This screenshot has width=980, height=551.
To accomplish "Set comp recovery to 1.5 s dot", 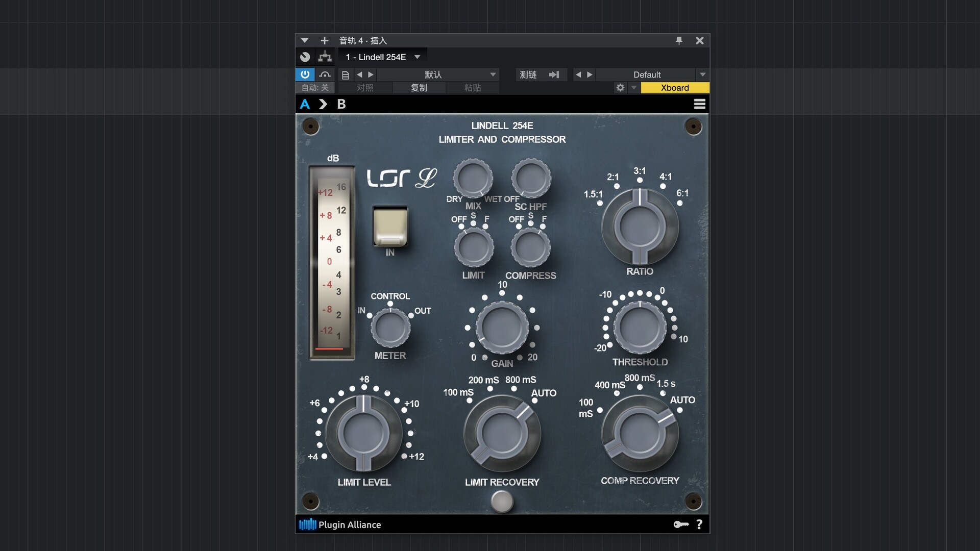I will click(x=663, y=393).
